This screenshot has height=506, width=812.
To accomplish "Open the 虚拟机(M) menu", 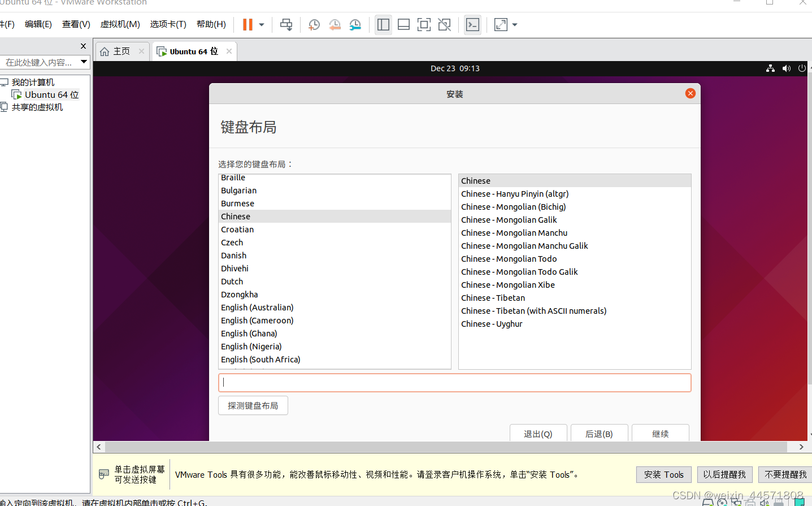I will [120, 24].
